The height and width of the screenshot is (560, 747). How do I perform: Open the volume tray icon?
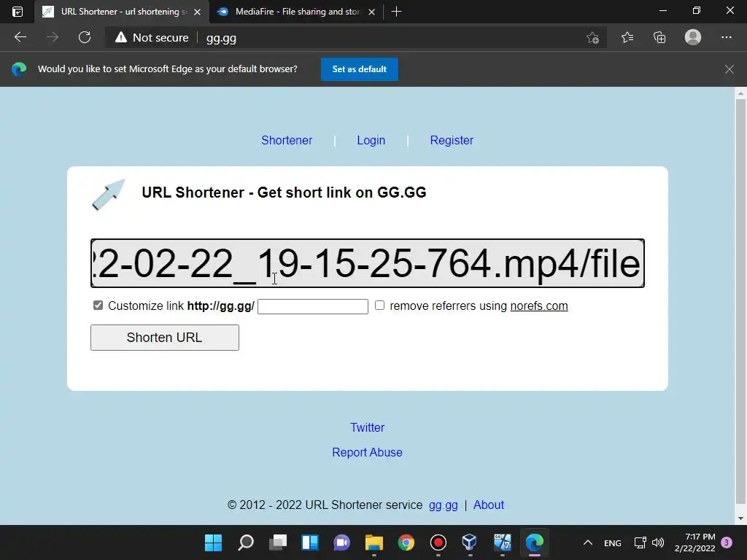pyautogui.click(x=658, y=542)
